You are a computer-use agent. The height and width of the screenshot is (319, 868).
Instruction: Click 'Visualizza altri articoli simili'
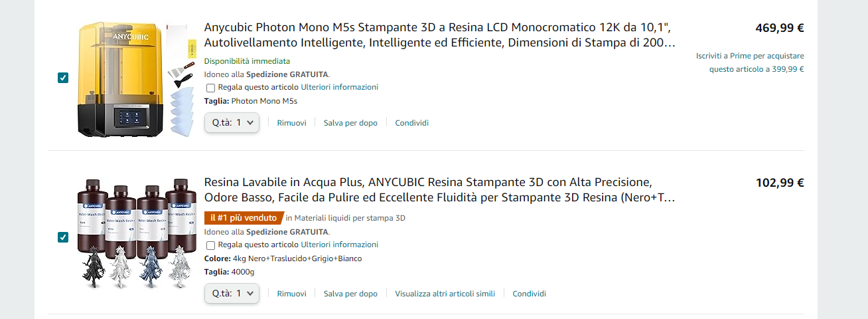click(x=445, y=294)
